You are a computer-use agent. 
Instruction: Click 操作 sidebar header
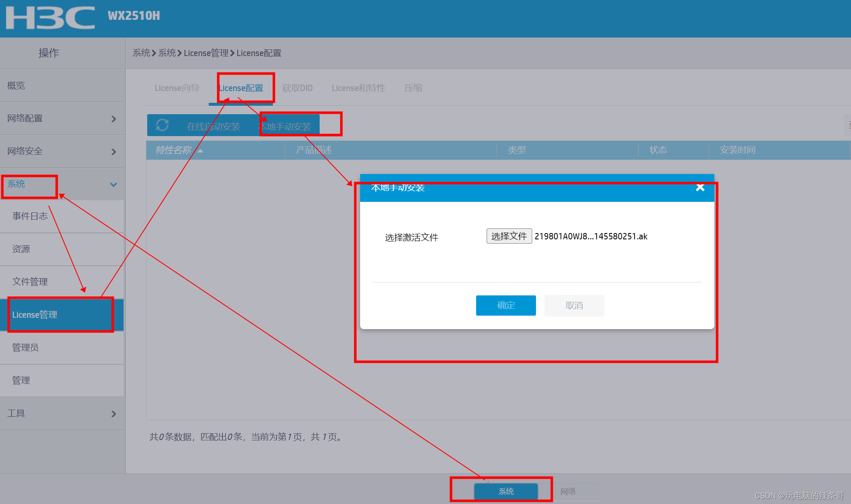[x=48, y=53]
